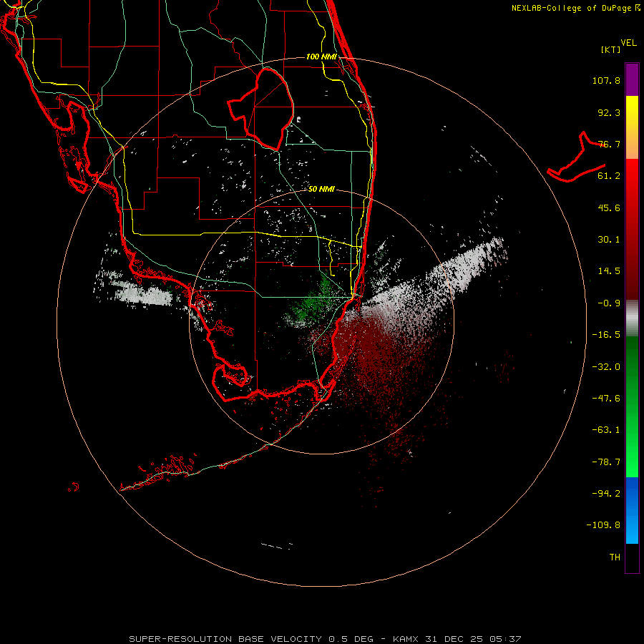The height and width of the screenshot is (644, 644).
Task: Click the -16.5 velocity scale value
Action: 606,335
